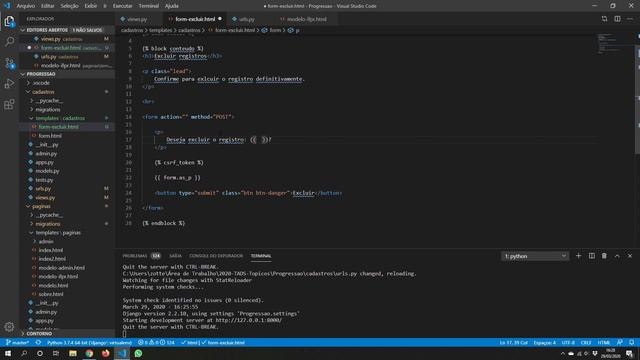The height and width of the screenshot is (360, 640).
Task: Collapse the cadastros folder in the tree
Action: coord(67,92)
